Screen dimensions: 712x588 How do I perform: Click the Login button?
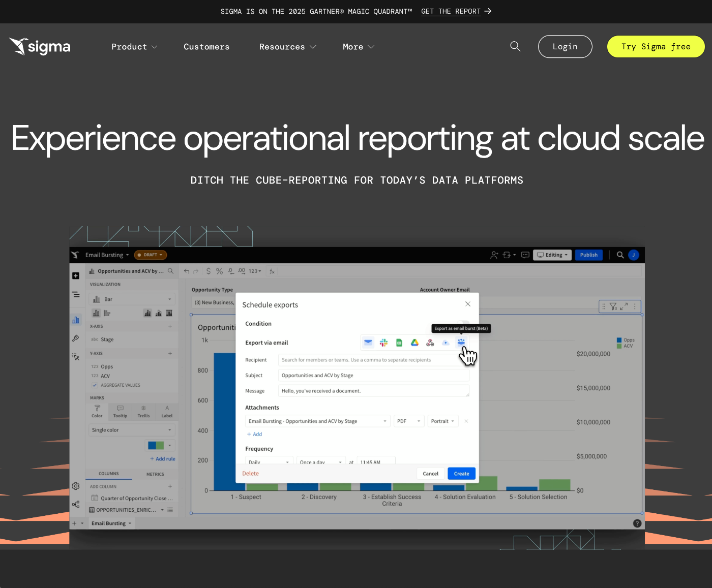pyautogui.click(x=565, y=47)
